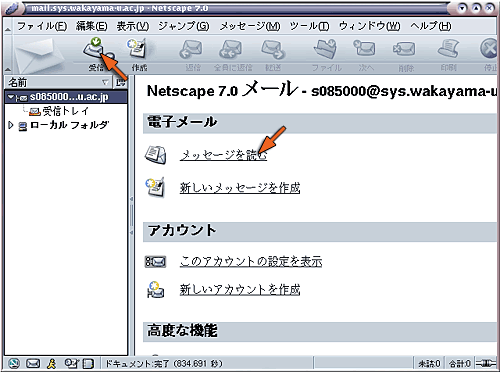The height and width of the screenshot is (372, 500).
Task: Open the 編集(E) menu
Action: 91,26
